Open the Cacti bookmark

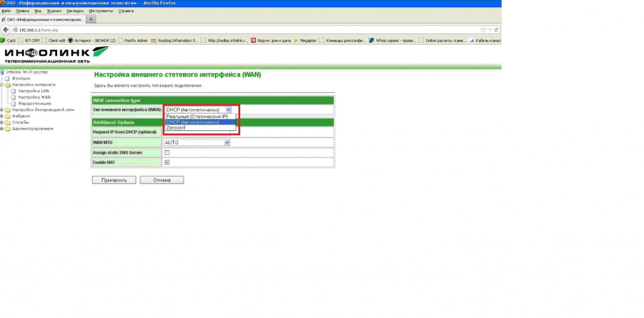pyautogui.click(x=9, y=41)
